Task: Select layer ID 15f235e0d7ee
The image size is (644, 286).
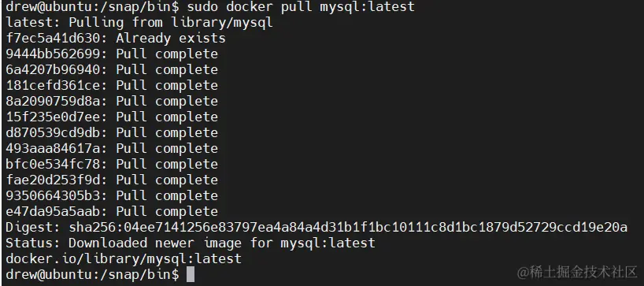Action: [53, 117]
